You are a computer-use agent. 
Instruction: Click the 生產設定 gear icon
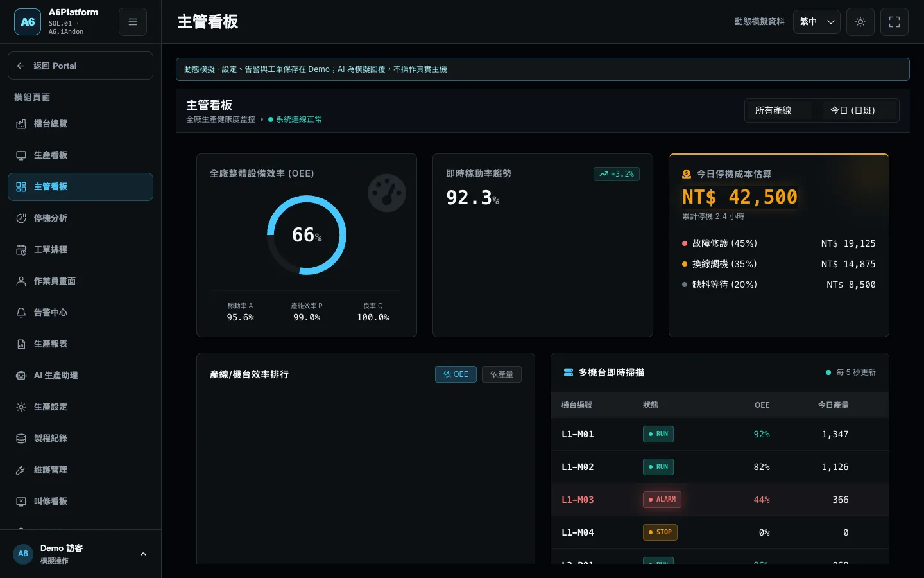[21, 407]
